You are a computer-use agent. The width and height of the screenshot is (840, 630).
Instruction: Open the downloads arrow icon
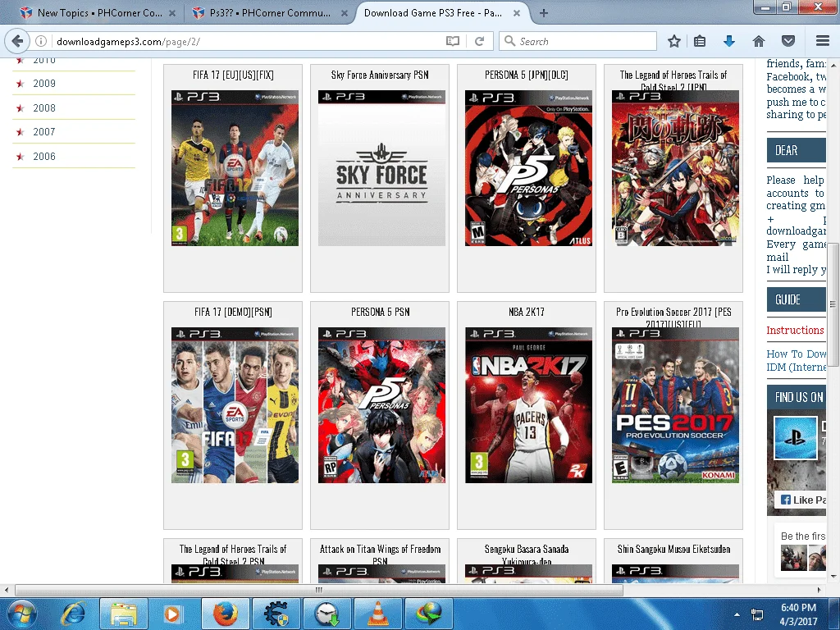729,41
